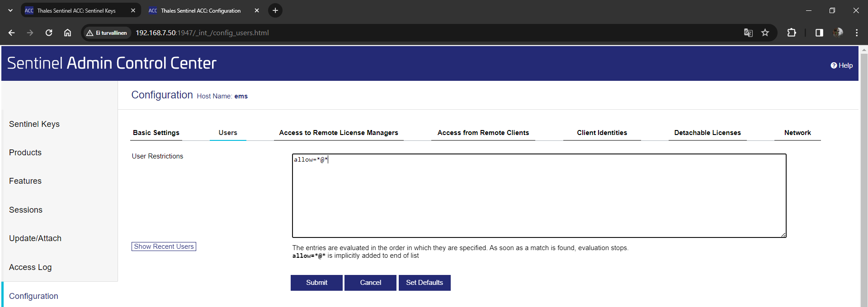The image size is (868, 307).
Task: Reload the page with refresh icon
Action: pos(49,33)
